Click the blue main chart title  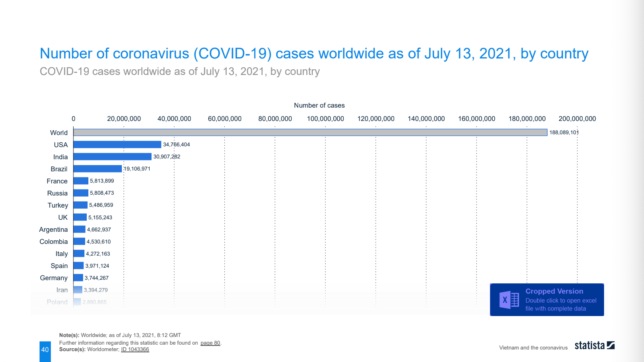click(x=314, y=54)
